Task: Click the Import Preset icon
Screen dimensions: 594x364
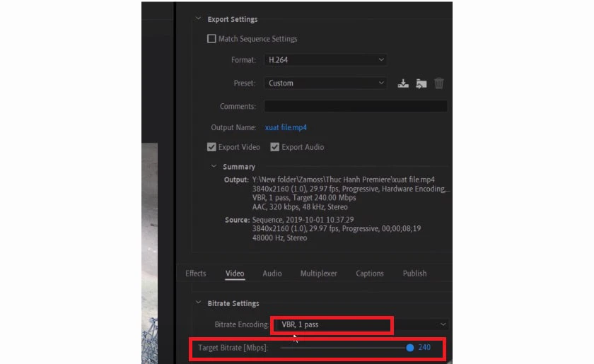Action: click(421, 83)
